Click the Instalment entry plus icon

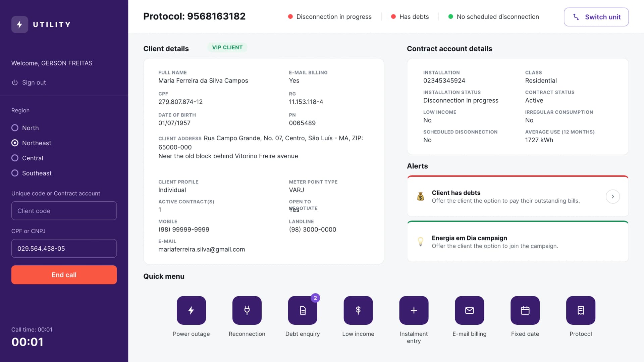click(x=414, y=310)
